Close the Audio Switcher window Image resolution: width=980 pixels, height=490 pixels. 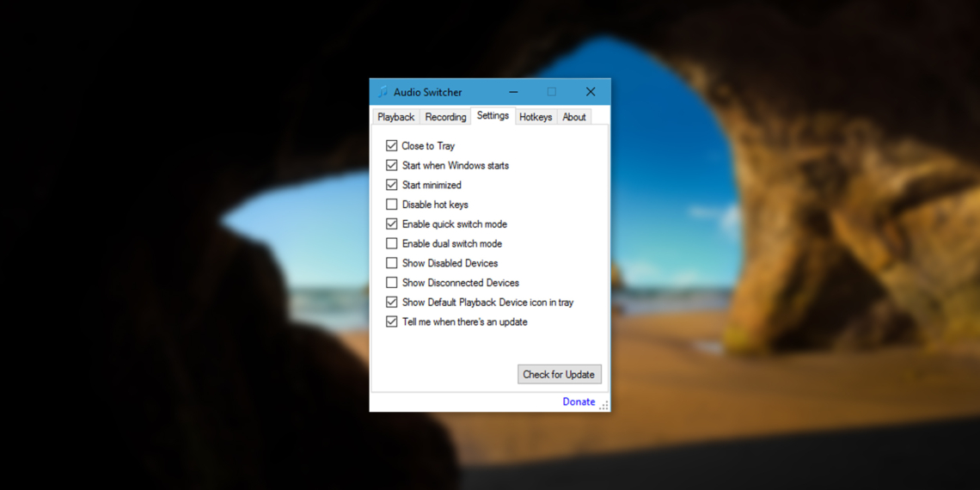coord(591,92)
